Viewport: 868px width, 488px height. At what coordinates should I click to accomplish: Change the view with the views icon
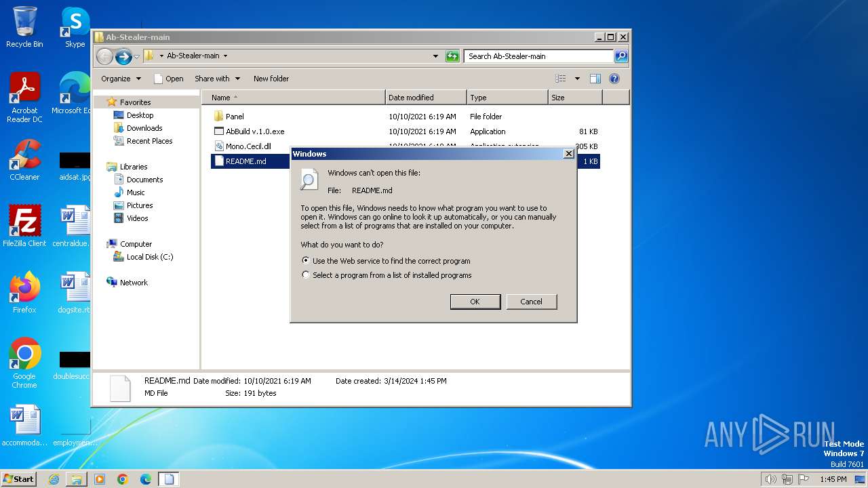pos(561,79)
